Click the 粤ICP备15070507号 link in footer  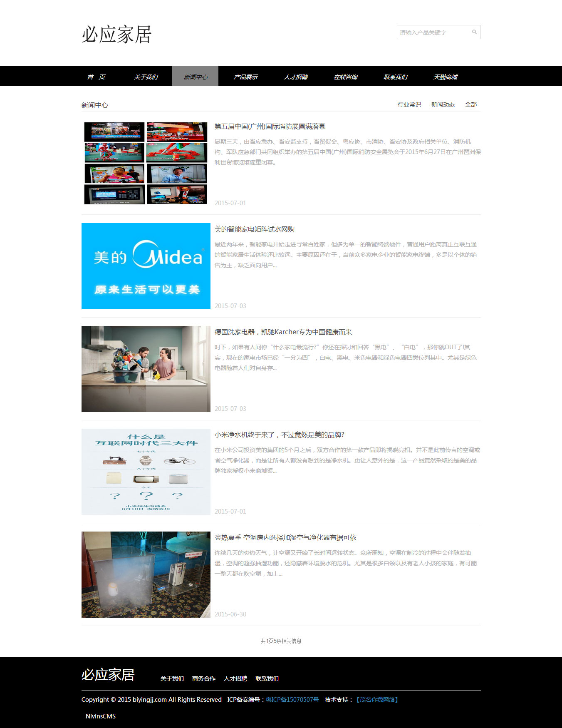[x=292, y=700]
